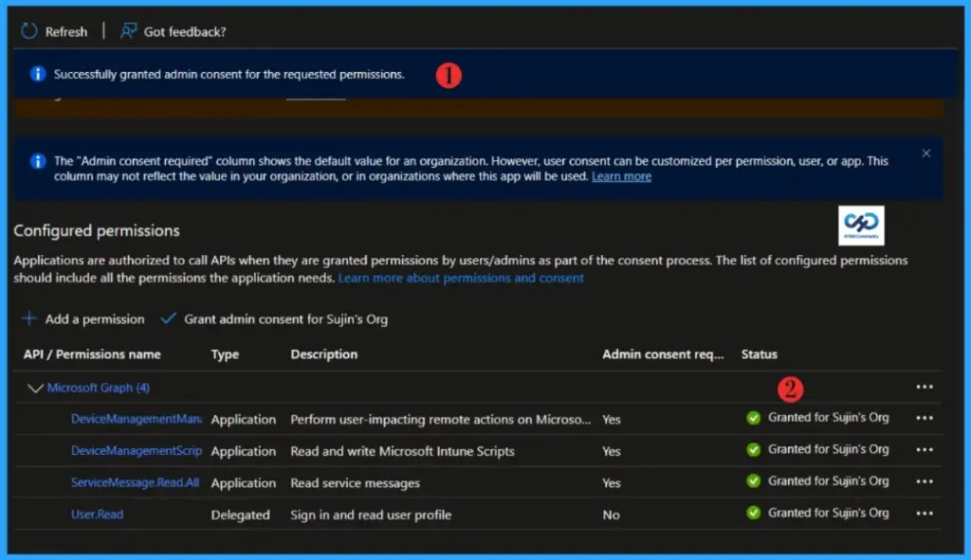The height and width of the screenshot is (560, 971).
Task: Click green granted icon on User.Read row
Action: point(754,513)
